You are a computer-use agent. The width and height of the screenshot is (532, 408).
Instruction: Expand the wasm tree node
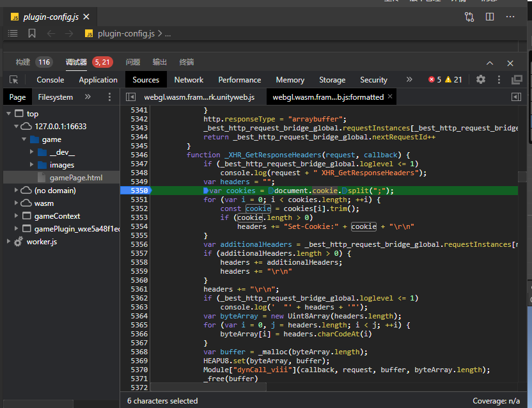[x=17, y=203]
